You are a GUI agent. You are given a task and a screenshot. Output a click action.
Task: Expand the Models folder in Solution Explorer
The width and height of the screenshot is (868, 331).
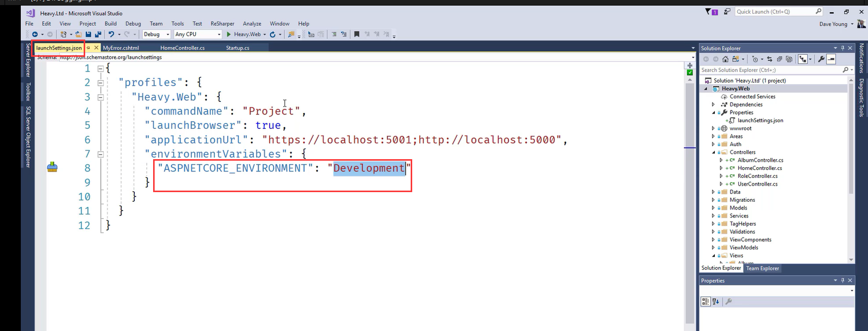(713, 208)
